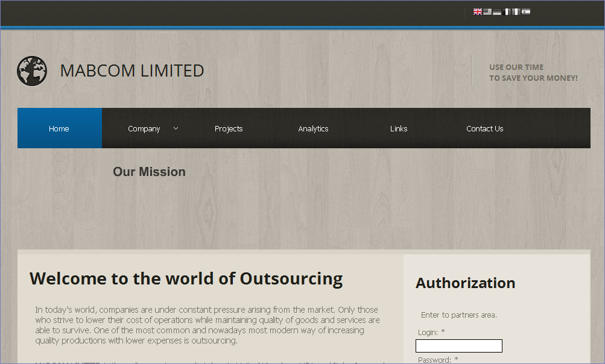The height and width of the screenshot is (364, 605).
Task: Click the MABCOM LIMITED site title
Action: coord(132,71)
